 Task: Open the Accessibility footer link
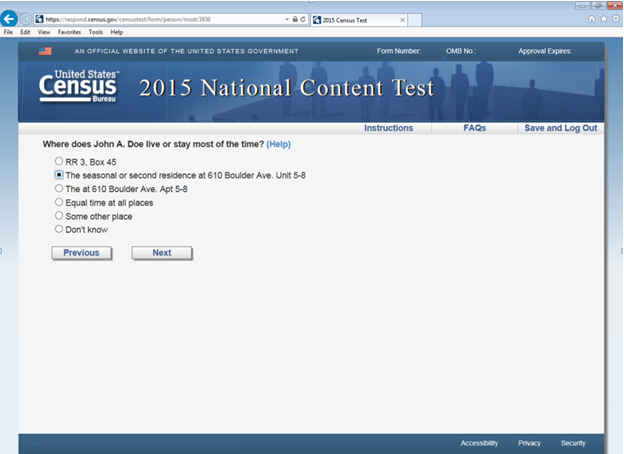pos(479,443)
